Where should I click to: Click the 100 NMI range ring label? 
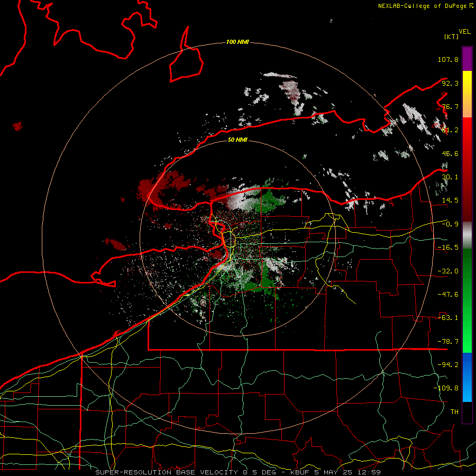tap(237, 42)
